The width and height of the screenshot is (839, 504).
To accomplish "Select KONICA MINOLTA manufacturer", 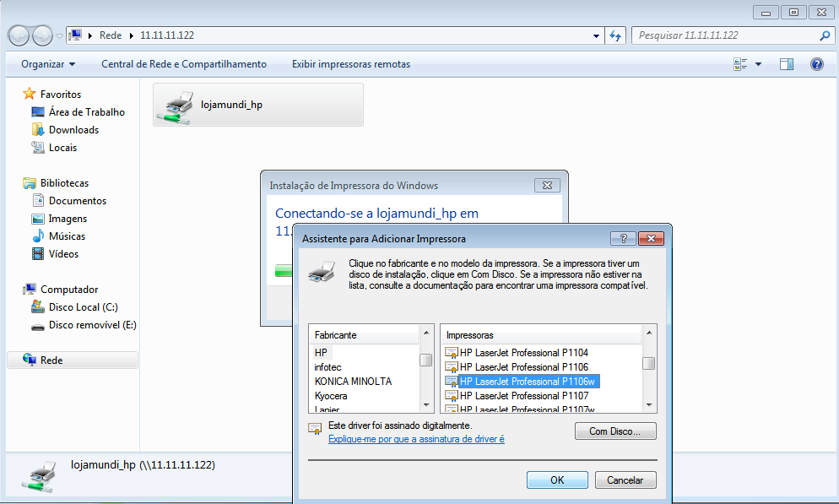I will click(353, 382).
